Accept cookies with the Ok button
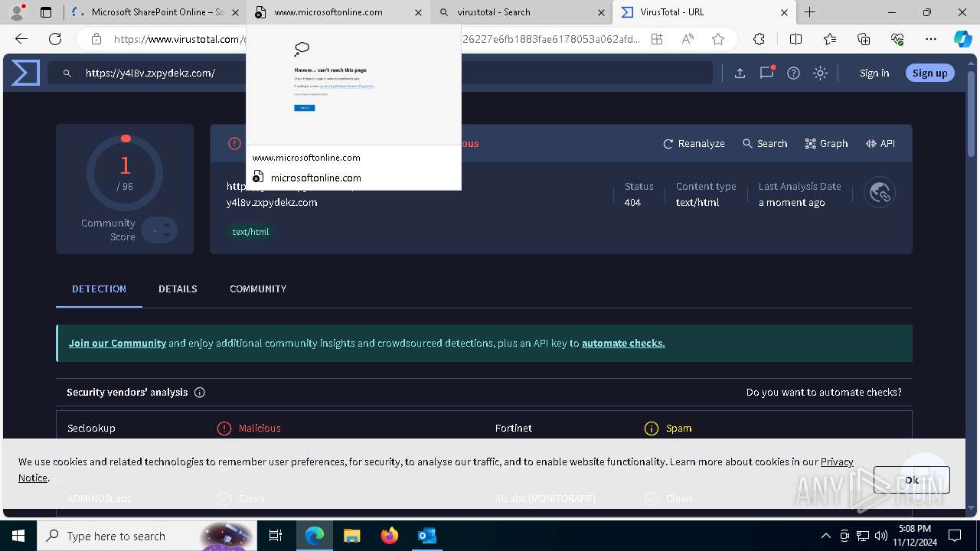980x551 pixels. click(912, 480)
